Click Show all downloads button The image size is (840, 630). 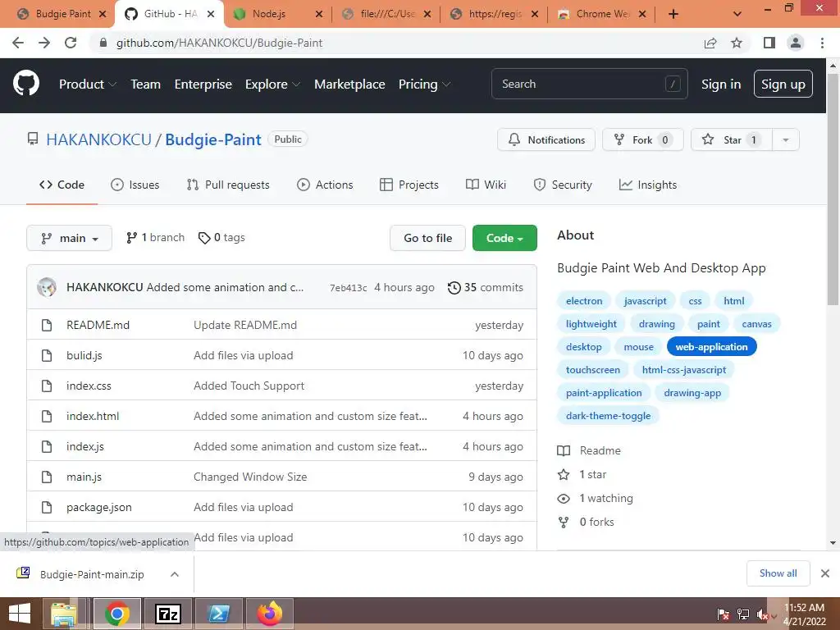click(x=778, y=573)
